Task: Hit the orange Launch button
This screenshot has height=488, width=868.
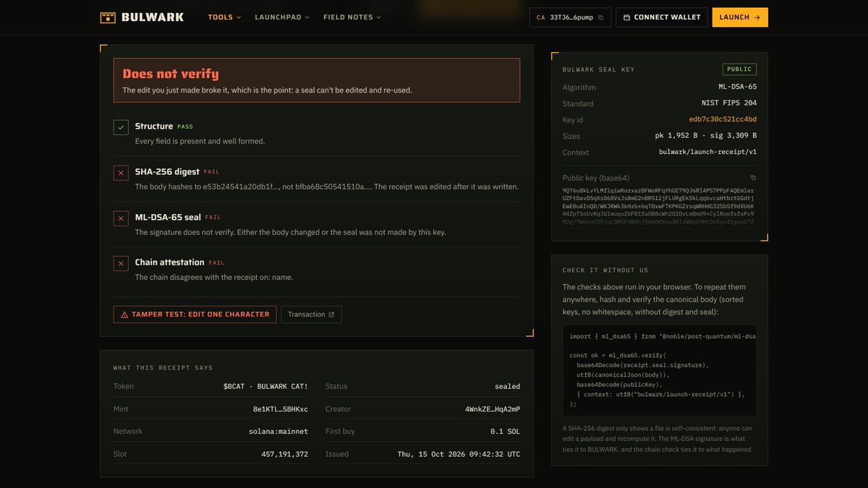Action: pos(740,17)
